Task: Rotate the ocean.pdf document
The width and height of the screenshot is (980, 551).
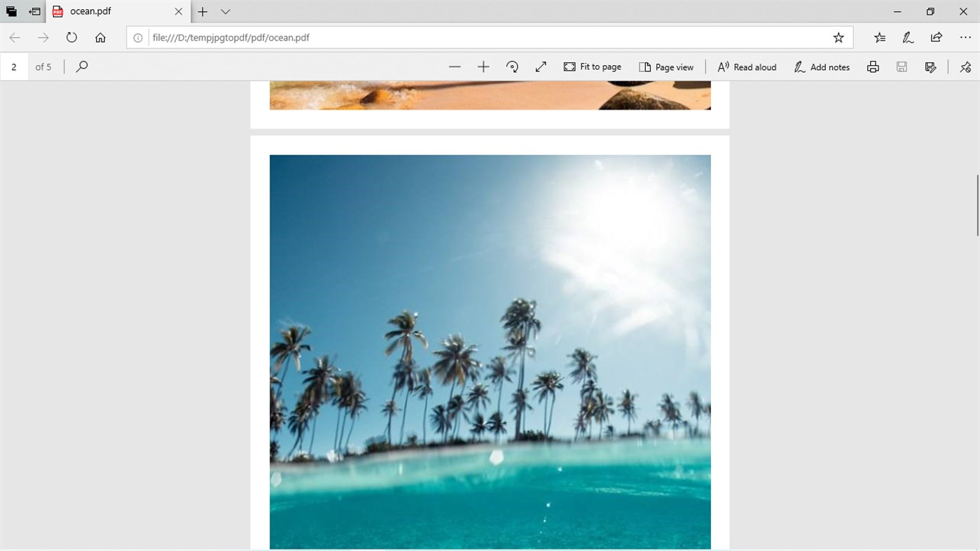Action: tap(512, 67)
